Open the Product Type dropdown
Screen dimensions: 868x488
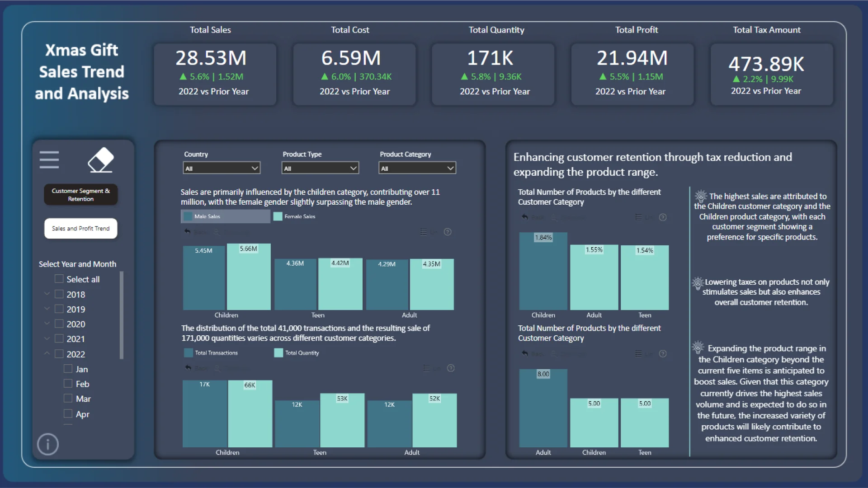320,168
